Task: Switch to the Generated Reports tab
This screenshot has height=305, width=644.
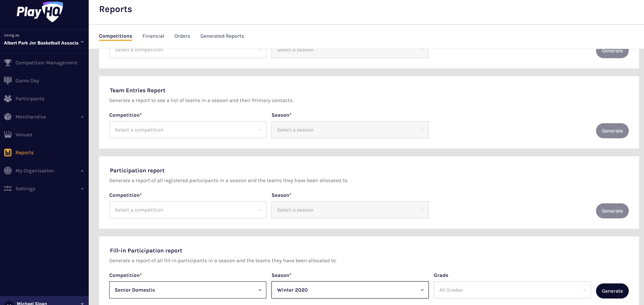Action: (x=222, y=36)
